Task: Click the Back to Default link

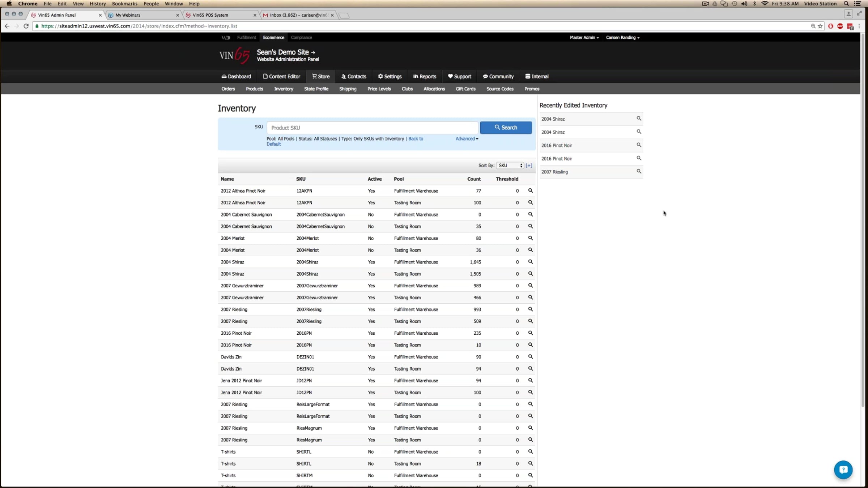Action: [416, 139]
